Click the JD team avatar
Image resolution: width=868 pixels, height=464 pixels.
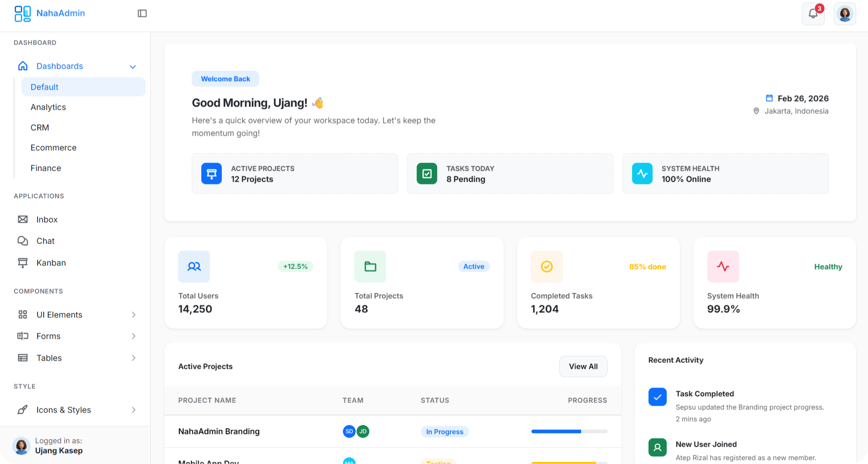363,431
